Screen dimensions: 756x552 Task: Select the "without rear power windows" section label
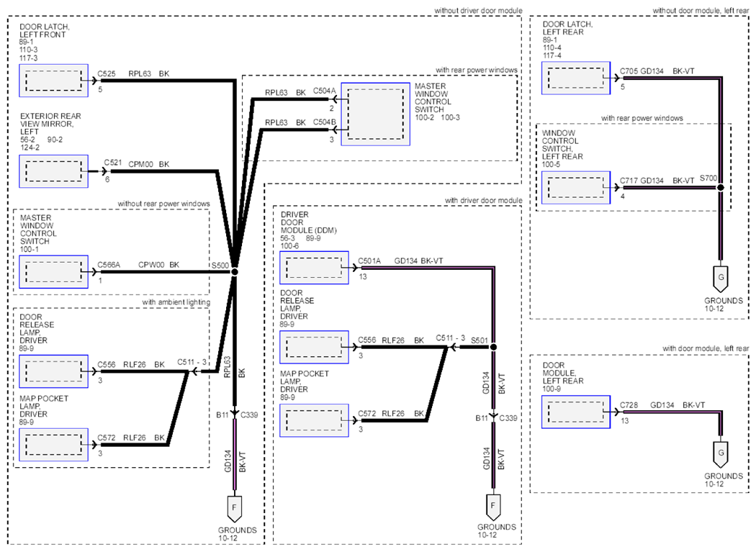pos(164,204)
